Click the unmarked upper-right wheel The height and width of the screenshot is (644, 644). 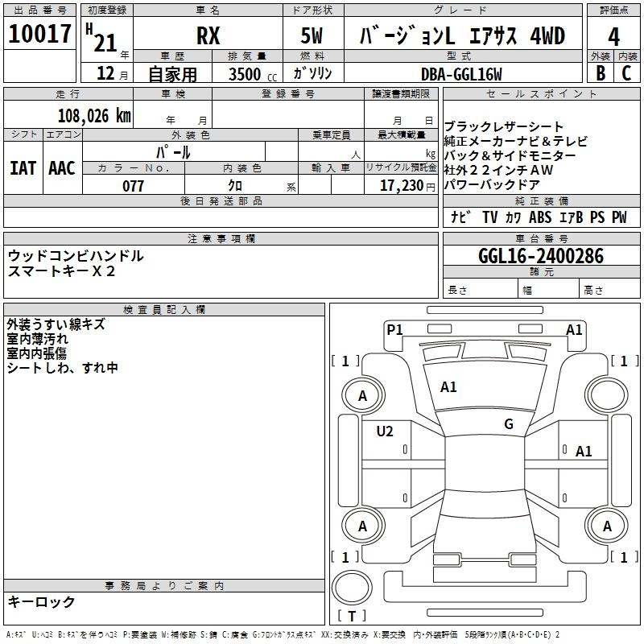tap(607, 394)
